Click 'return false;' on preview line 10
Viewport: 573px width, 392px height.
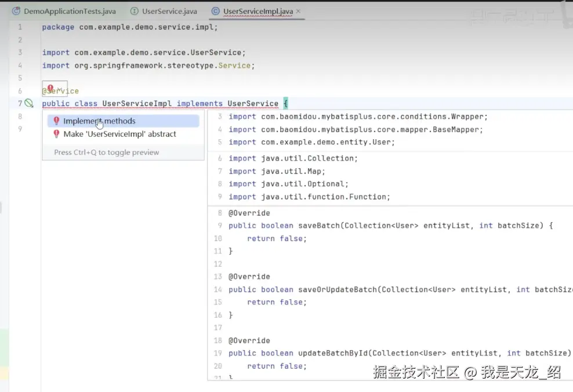point(277,238)
